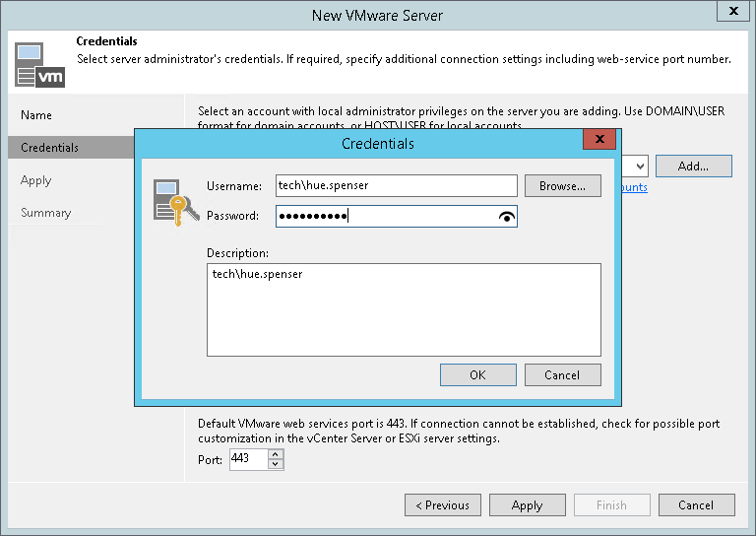Select the Name wizard step

point(36,115)
